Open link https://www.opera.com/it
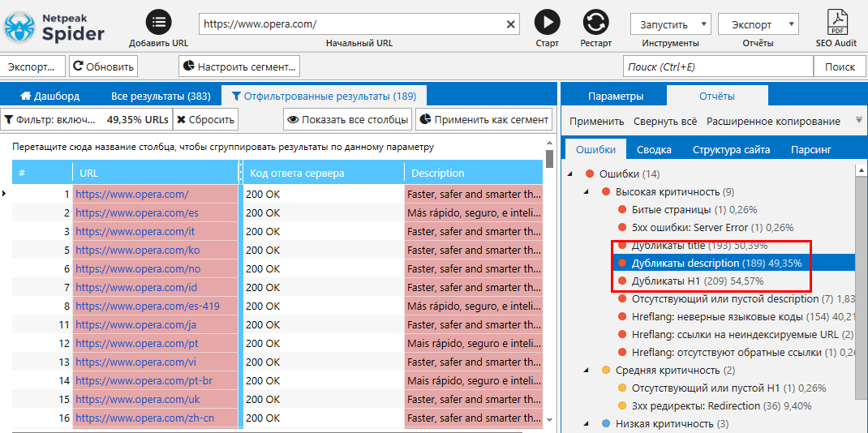Screen dimensions: 868x433 tap(135, 231)
